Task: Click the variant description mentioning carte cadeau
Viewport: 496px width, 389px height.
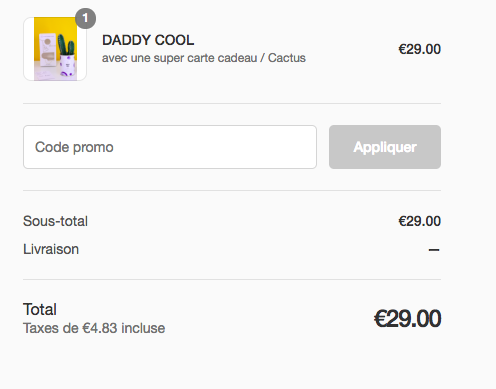Action: click(x=204, y=58)
